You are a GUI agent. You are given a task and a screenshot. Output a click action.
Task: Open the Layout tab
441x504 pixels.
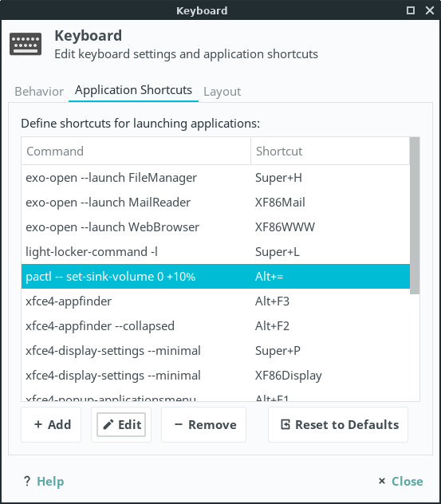click(x=222, y=92)
